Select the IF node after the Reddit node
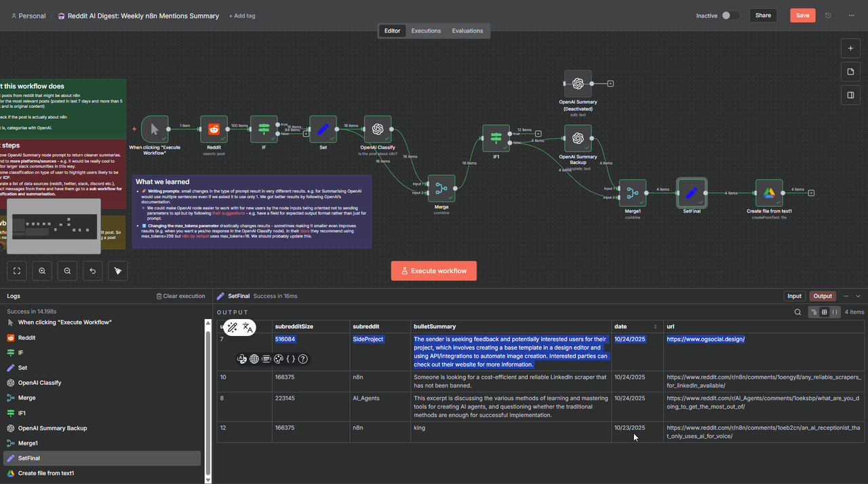This screenshot has width=868, height=484. click(264, 129)
